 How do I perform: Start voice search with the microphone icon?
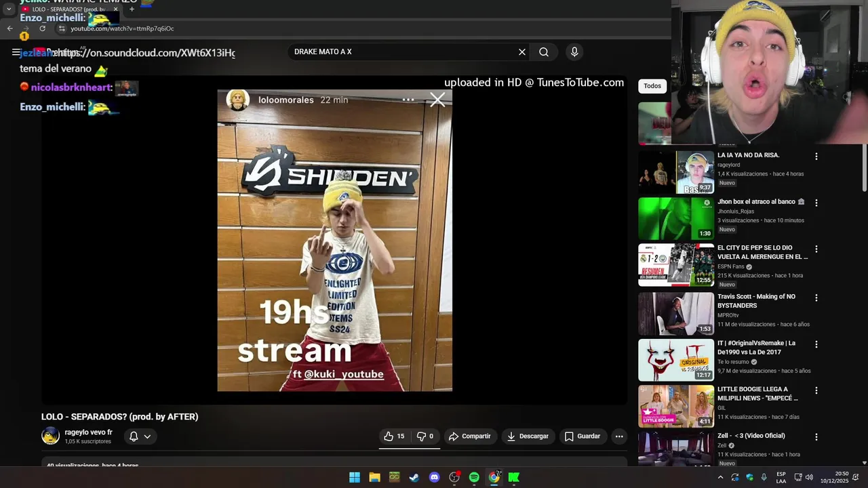(x=574, y=52)
